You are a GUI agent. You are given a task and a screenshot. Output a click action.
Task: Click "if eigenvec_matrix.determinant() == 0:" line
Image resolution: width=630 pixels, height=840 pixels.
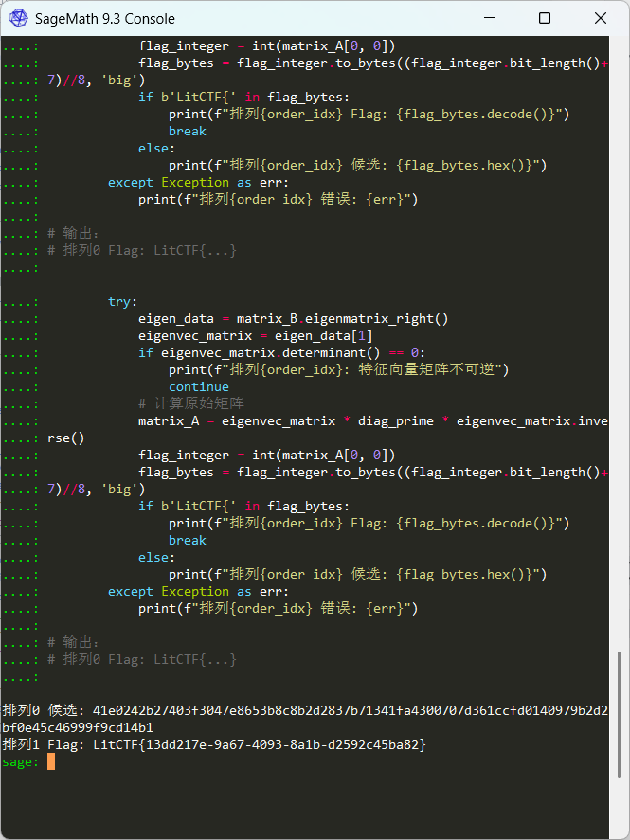point(281,353)
